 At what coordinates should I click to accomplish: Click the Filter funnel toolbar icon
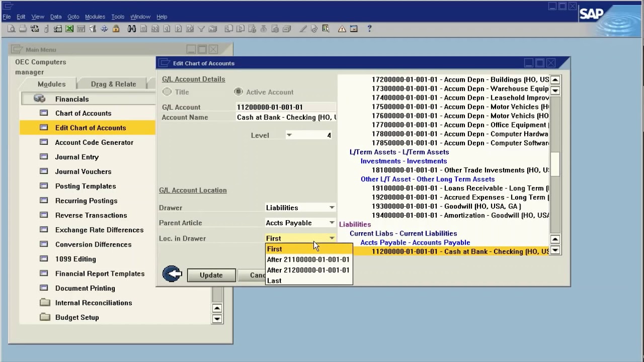pyautogui.click(x=201, y=29)
